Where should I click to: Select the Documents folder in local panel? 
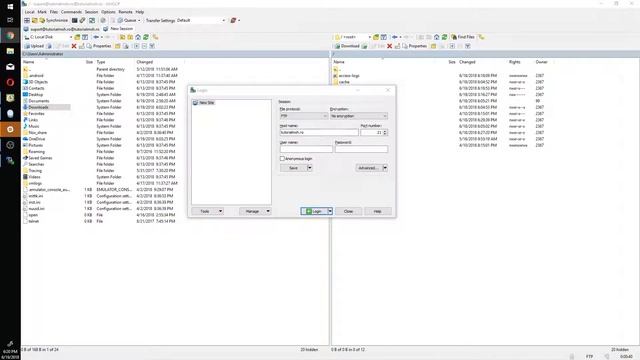coord(39,101)
